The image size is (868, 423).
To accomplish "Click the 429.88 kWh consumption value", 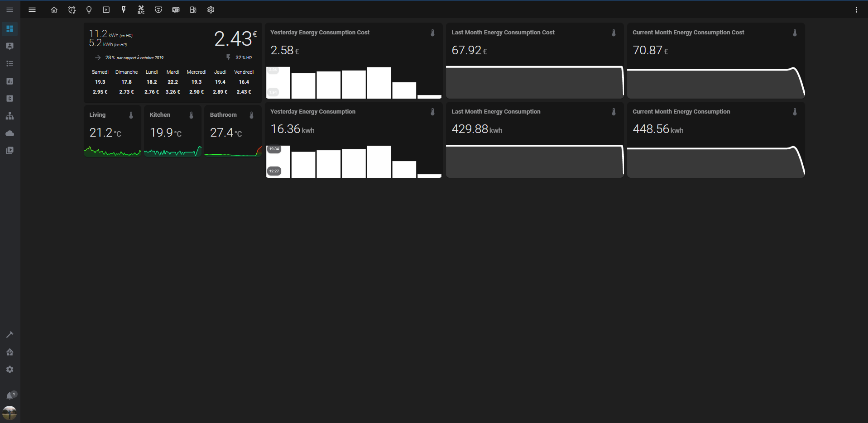I will (477, 129).
